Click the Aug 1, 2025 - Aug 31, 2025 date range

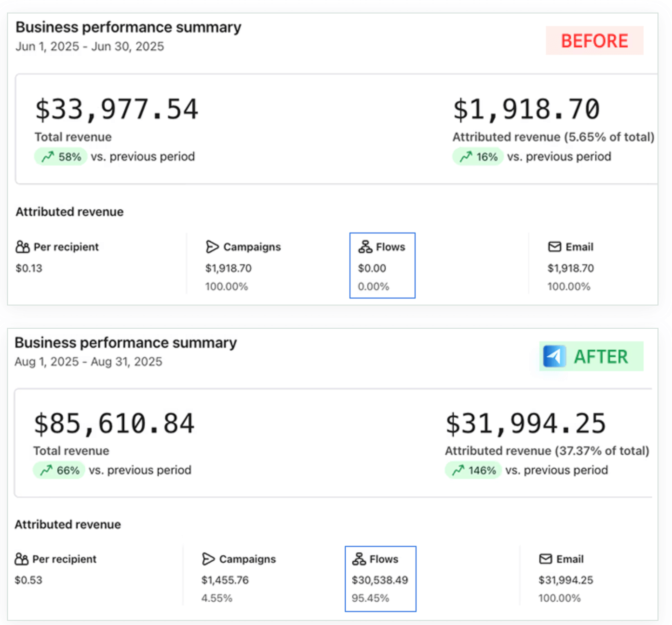click(88, 362)
